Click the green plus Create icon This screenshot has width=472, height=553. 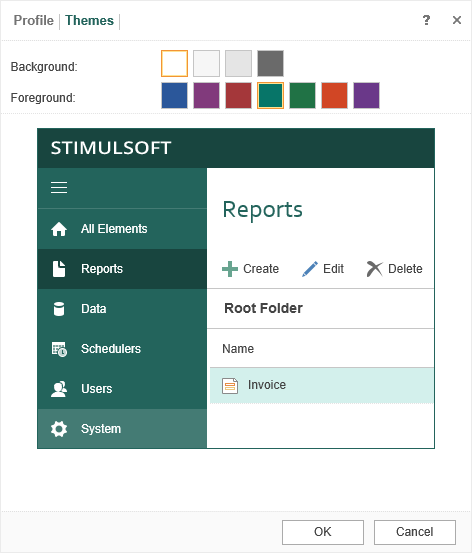(x=230, y=269)
